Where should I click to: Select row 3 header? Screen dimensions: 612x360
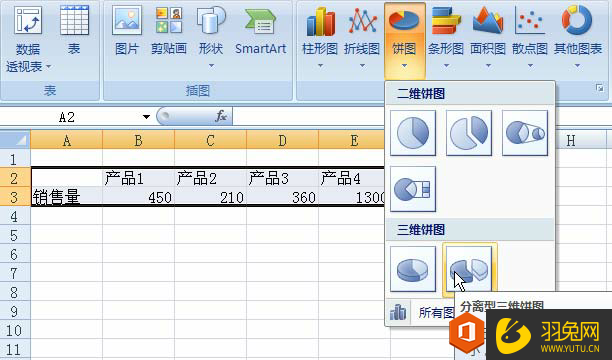click(x=15, y=197)
